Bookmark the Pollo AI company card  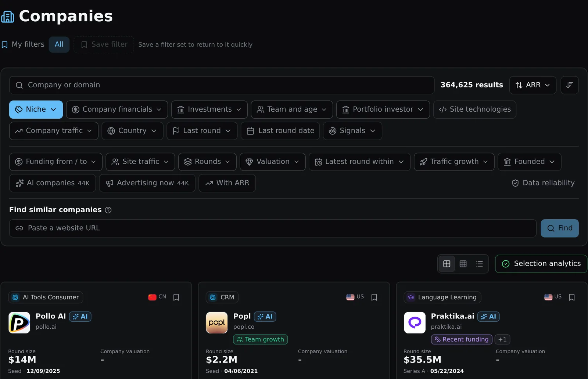[176, 297]
